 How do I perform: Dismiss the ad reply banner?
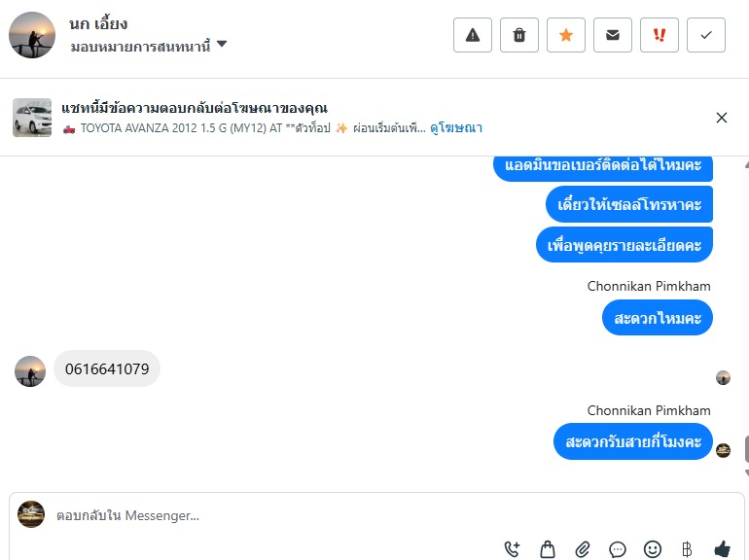click(x=722, y=118)
